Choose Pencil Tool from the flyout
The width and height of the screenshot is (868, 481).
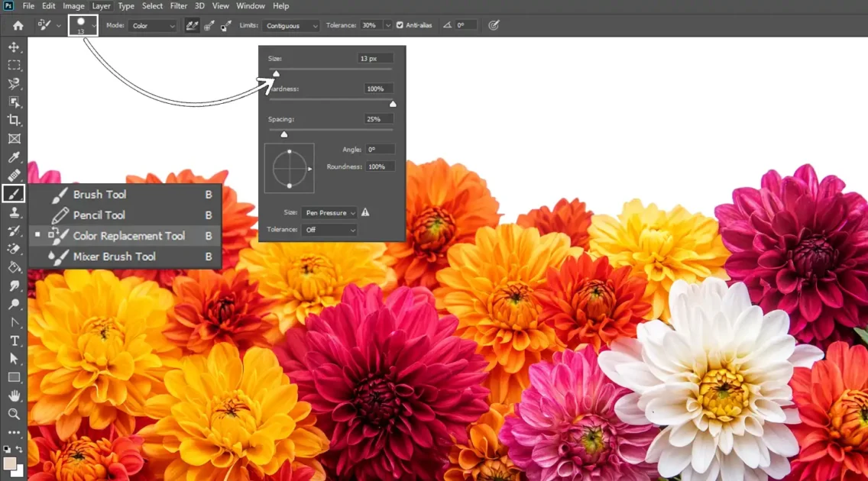pos(125,215)
